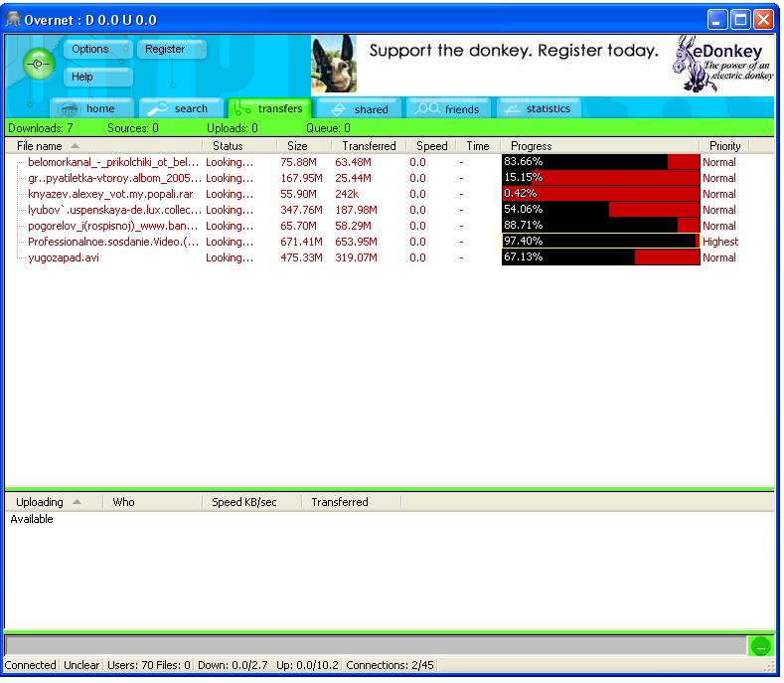Viewport: 784px width, 683px height.
Task: Click the uploads Transferred column header
Action: click(352, 502)
